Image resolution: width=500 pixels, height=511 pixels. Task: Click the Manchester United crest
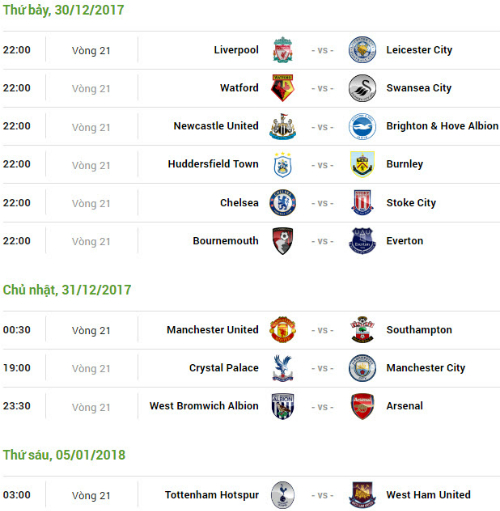(283, 330)
